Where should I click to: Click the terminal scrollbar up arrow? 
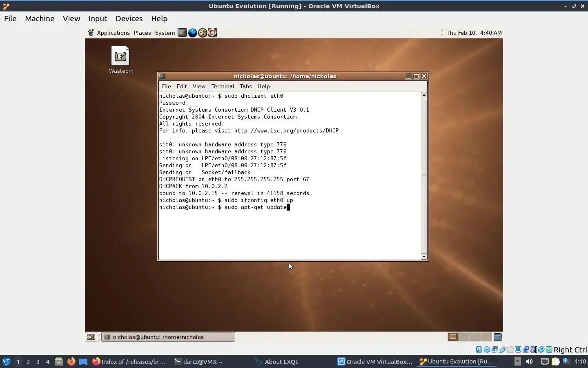424,95
